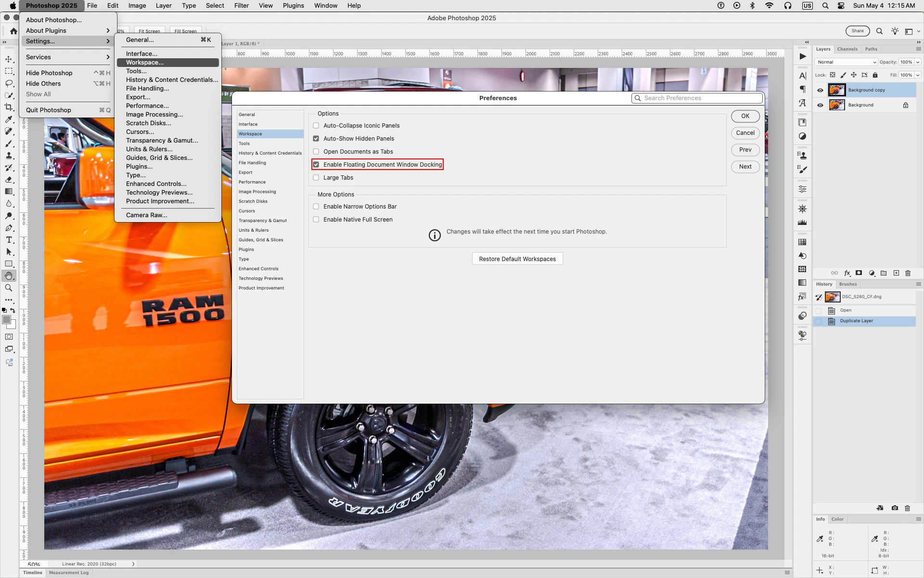Viewport: 924px width, 578px height.
Task: Switch to the Channels tab
Action: pos(847,49)
